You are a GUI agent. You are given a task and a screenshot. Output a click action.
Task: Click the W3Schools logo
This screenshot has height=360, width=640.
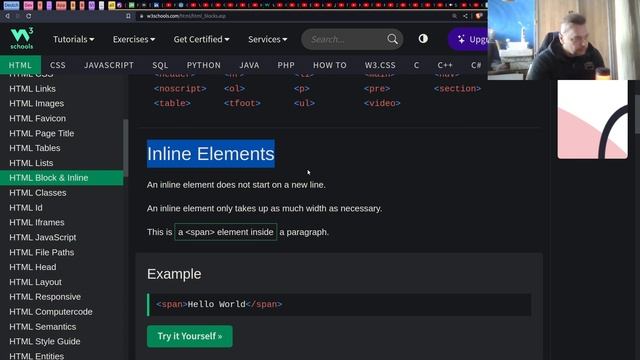point(22,38)
